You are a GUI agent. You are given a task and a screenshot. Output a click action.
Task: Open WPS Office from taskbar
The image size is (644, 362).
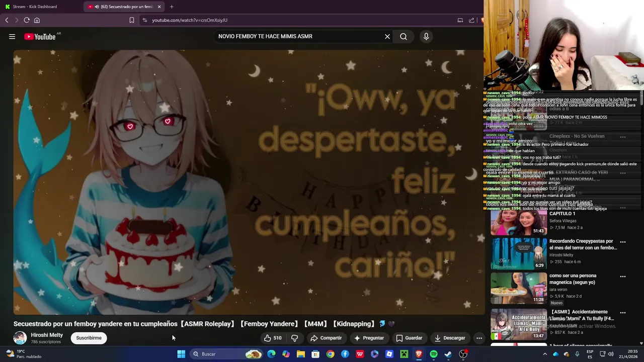click(x=360, y=354)
